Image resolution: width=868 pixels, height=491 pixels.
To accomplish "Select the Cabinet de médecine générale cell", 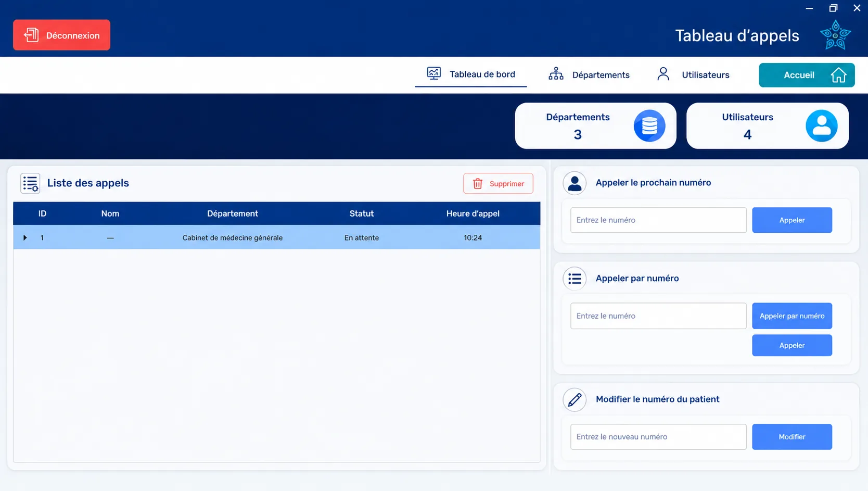I will tap(233, 237).
